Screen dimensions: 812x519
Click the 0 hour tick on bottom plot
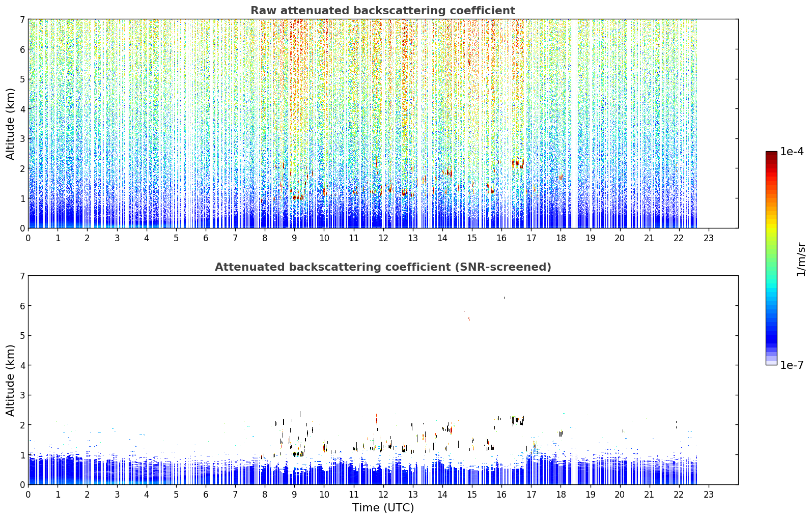28,495
